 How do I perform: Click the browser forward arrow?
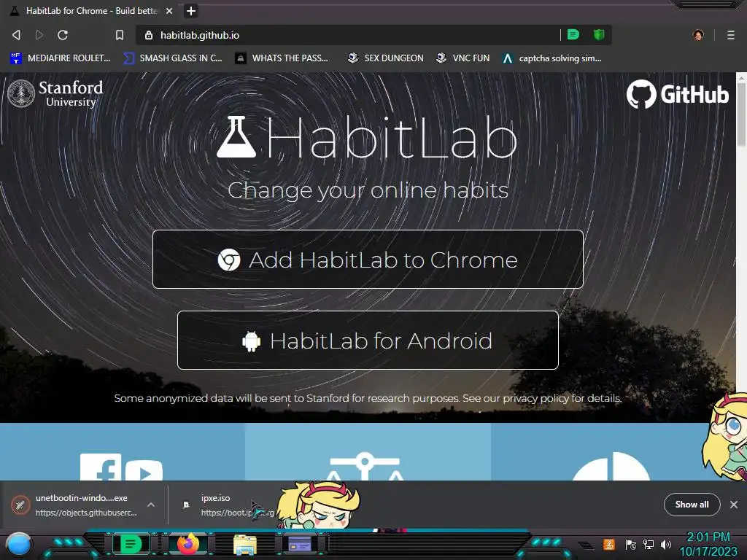[x=39, y=35]
